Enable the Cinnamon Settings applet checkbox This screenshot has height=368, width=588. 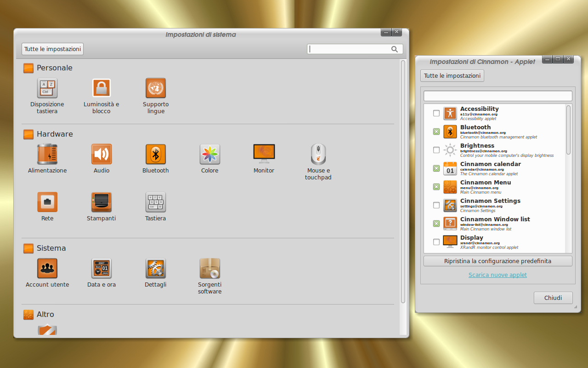click(x=436, y=205)
